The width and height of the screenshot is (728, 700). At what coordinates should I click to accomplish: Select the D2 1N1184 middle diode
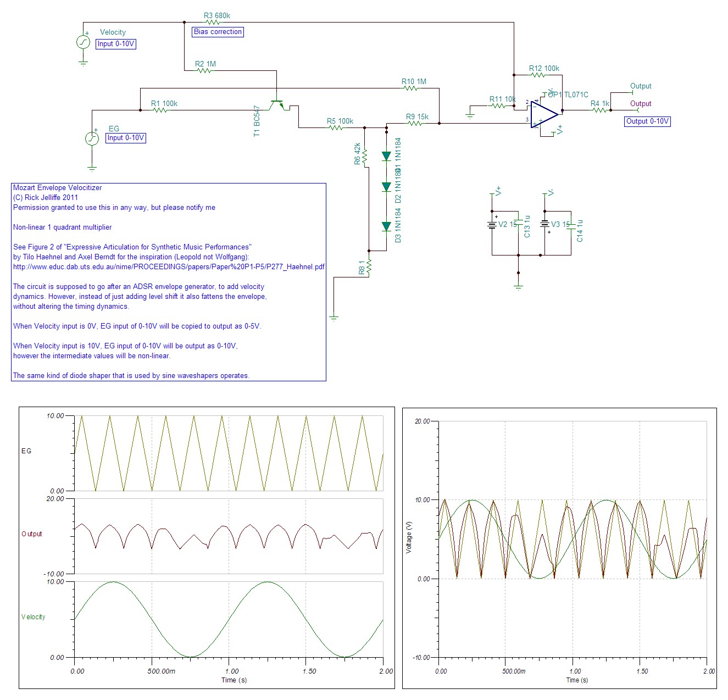(386, 187)
